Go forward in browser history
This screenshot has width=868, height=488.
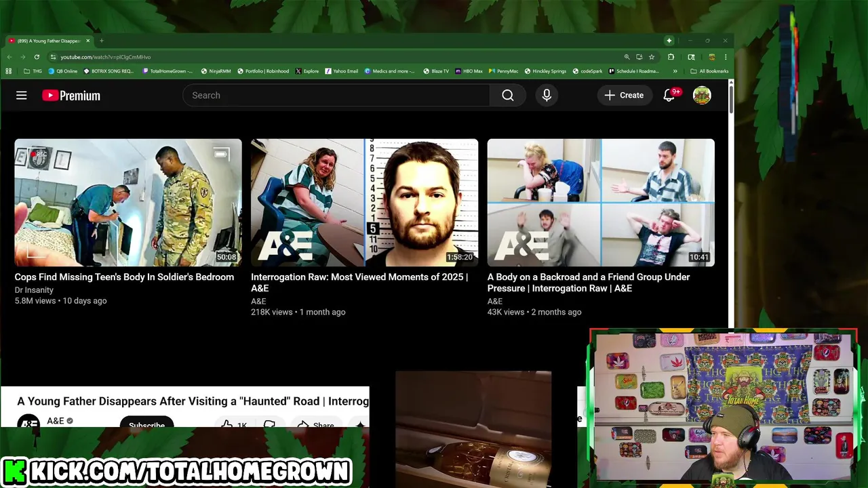(22, 57)
